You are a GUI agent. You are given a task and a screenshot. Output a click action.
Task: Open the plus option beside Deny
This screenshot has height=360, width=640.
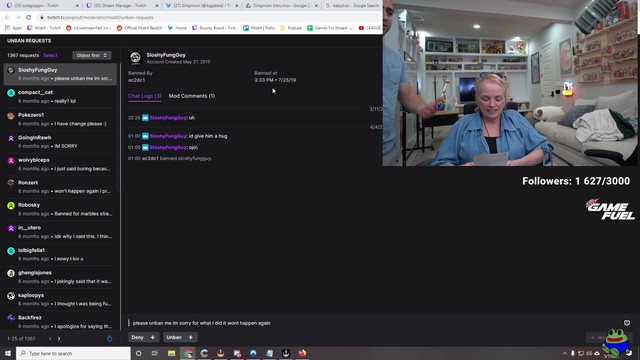pyautogui.click(x=153, y=338)
